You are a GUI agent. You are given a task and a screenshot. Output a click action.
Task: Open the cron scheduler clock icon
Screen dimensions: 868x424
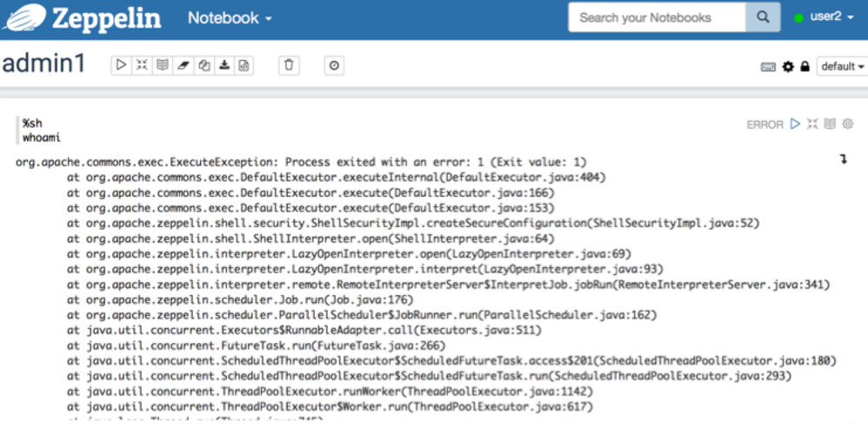335,65
